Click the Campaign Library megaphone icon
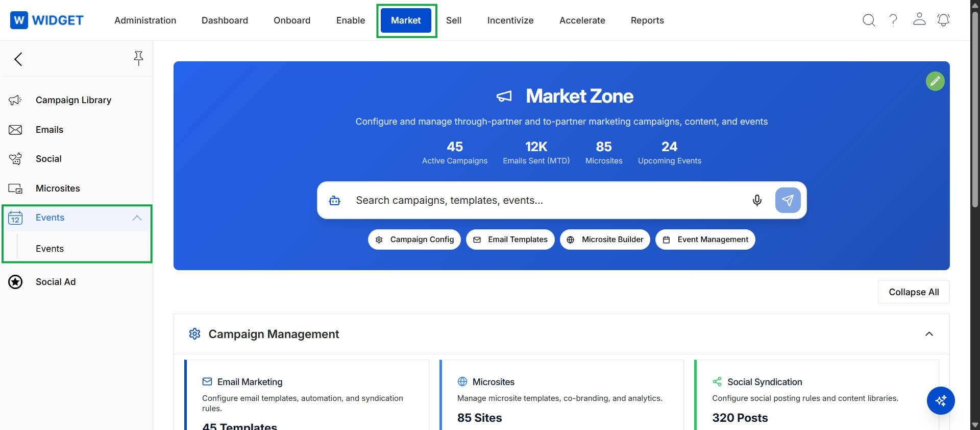Image resolution: width=980 pixels, height=430 pixels. [15, 100]
